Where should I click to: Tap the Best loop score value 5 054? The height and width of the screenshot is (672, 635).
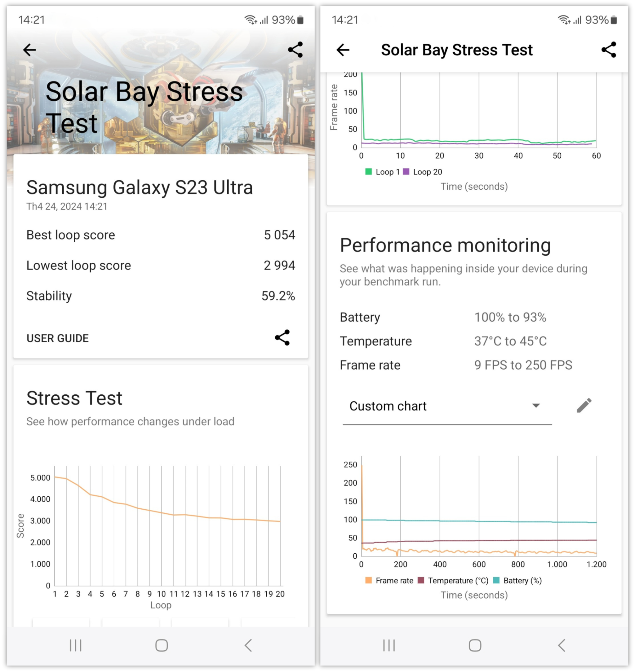(279, 235)
